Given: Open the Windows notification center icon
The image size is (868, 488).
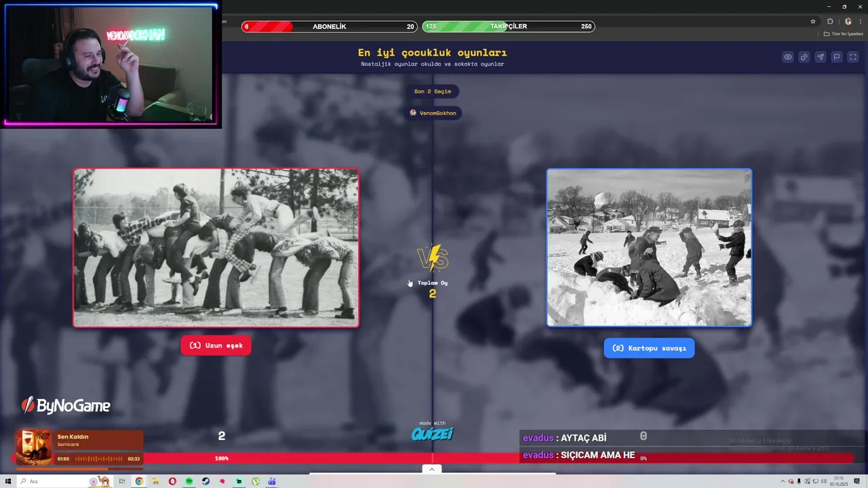Looking at the screenshot, I should pyautogui.click(x=856, y=481).
